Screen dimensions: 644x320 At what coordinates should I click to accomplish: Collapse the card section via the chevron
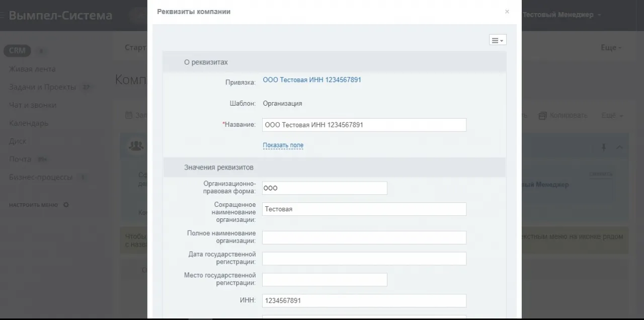[x=619, y=147]
